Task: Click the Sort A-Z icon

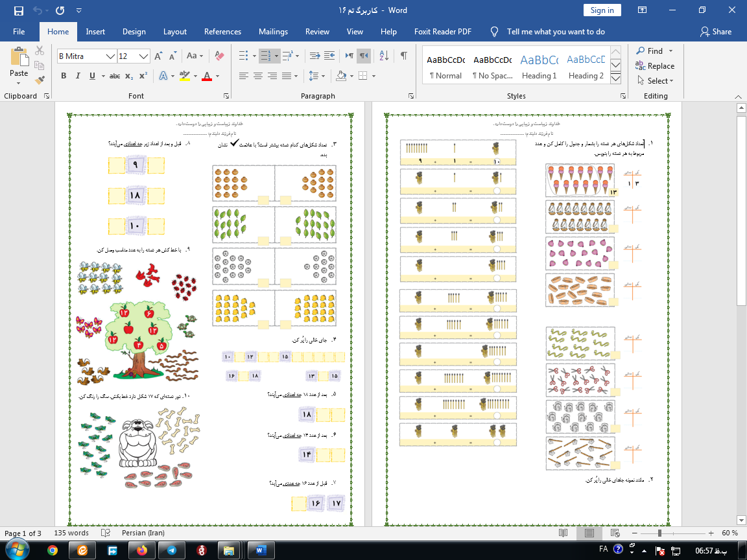Action: click(383, 56)
